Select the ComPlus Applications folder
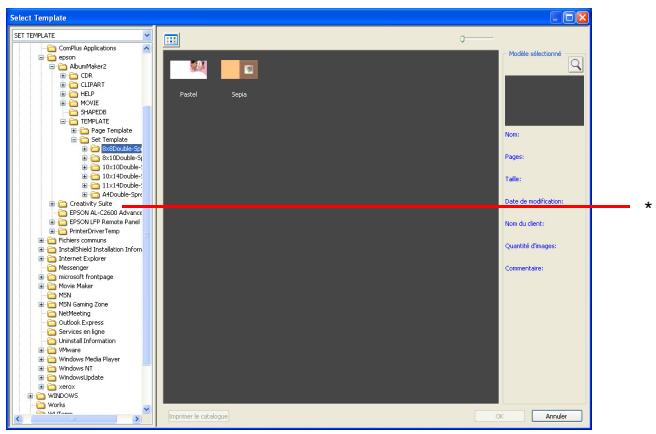This screenshot has height=434, width=656. point(87,48)
